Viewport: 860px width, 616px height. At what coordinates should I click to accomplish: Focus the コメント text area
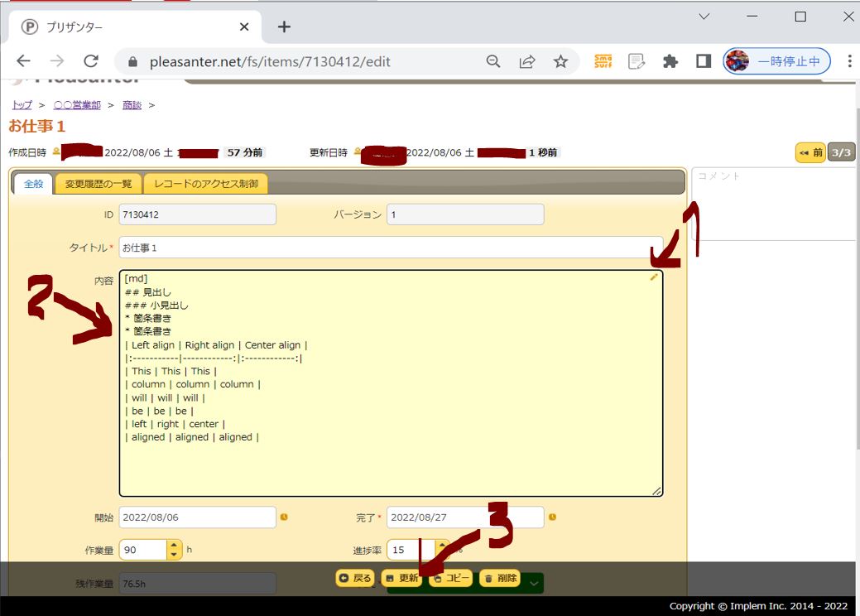(x=773, y=204)
